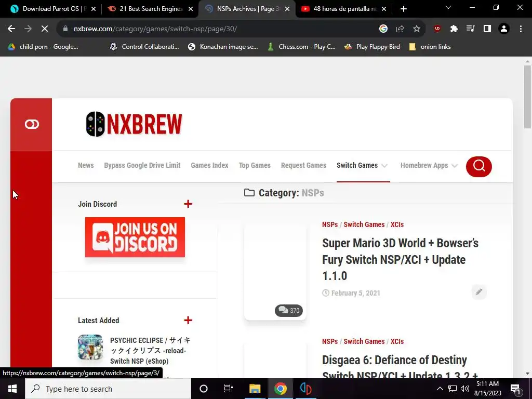The height and width of the screenshot is (399, 532).
Task: Close the NSPs Archives tab
Action: 287,9
